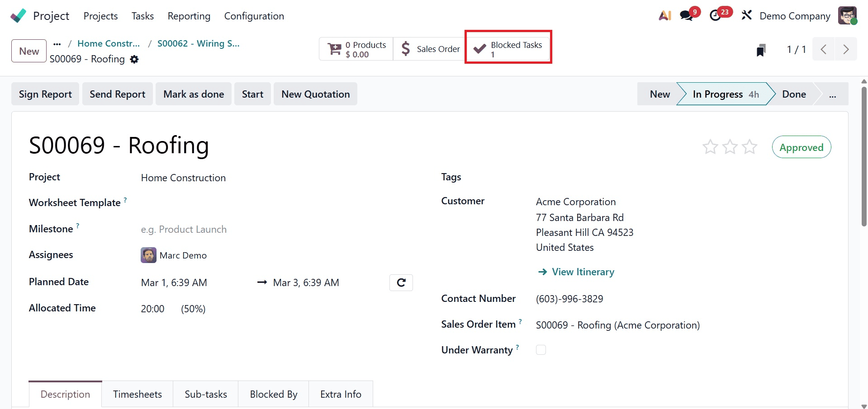The height and width of the screenshot is (409, 868).
Task: Click the refresh icon beside Planned Date
Action: (401, 282)
